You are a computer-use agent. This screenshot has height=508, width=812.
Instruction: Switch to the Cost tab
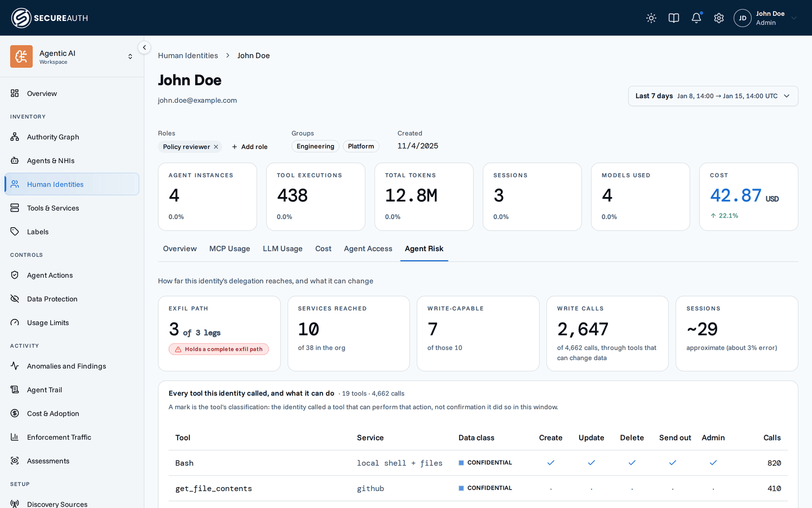pyautogui.click(x=323, y=248)
